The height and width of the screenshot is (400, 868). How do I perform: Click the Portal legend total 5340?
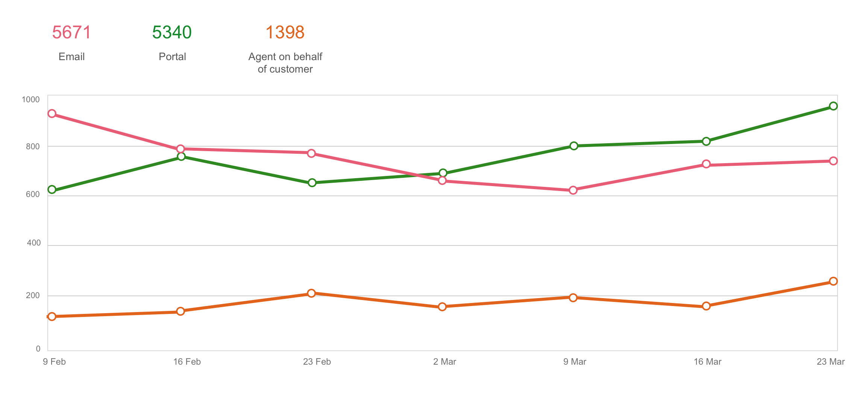[x=172, y=32]
